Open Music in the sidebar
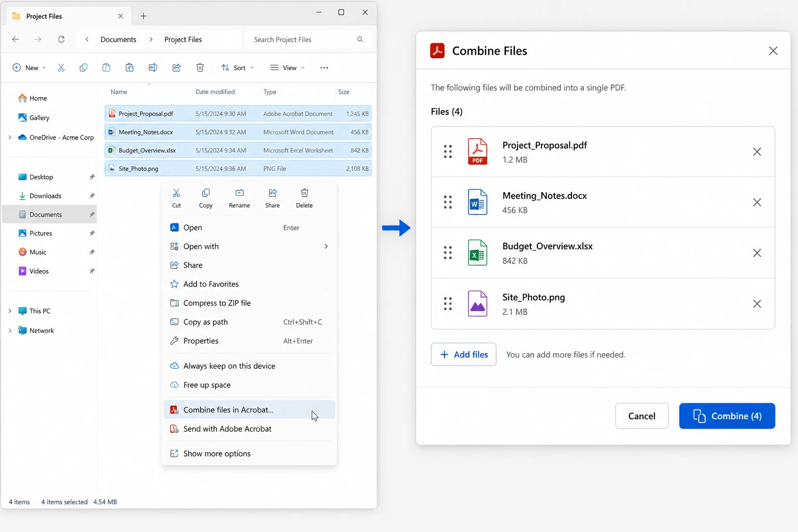 click(x=49, y=252)
